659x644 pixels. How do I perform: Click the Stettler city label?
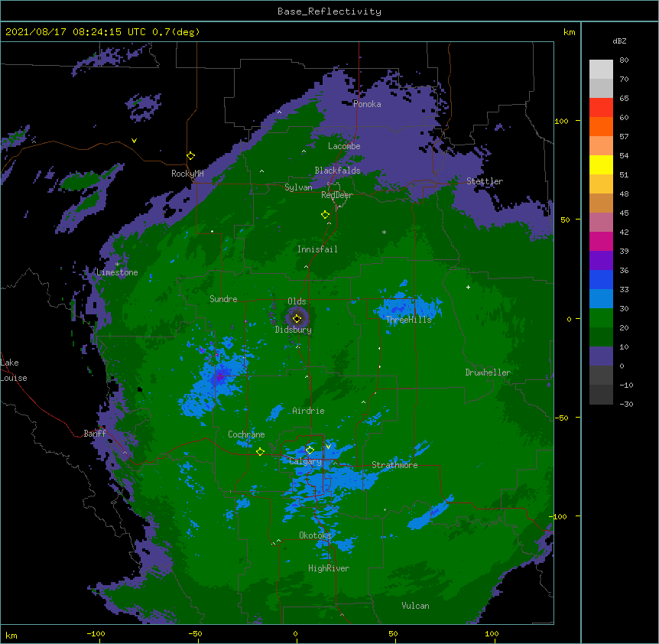pyautogui.click(x=485, y=181)
